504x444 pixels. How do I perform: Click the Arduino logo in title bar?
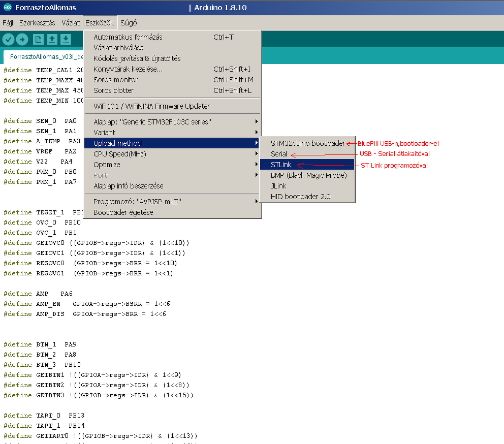(x=8, y=8)
